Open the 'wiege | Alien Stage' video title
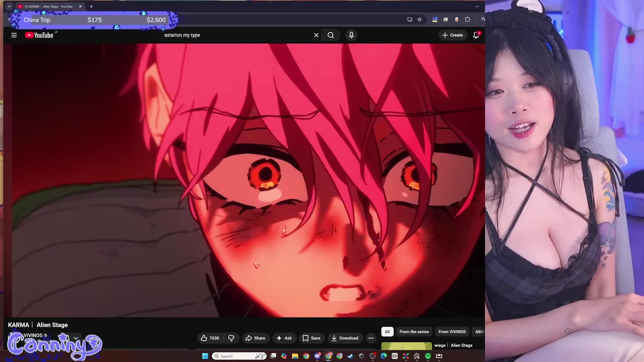644x362 pixels. 453,345
